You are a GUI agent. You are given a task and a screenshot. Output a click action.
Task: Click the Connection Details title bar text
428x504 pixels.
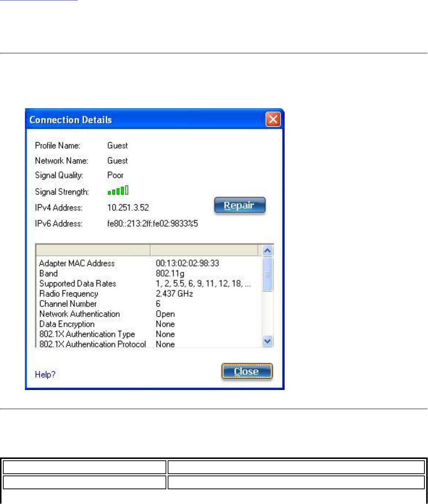point(70,120)
